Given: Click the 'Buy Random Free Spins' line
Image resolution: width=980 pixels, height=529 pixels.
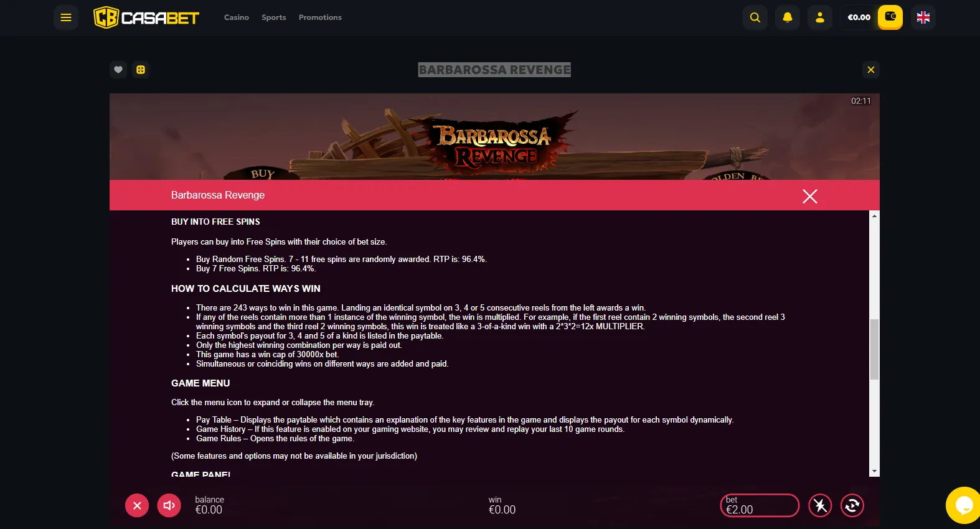Looking at the screenshot, I should pos(341,260).
